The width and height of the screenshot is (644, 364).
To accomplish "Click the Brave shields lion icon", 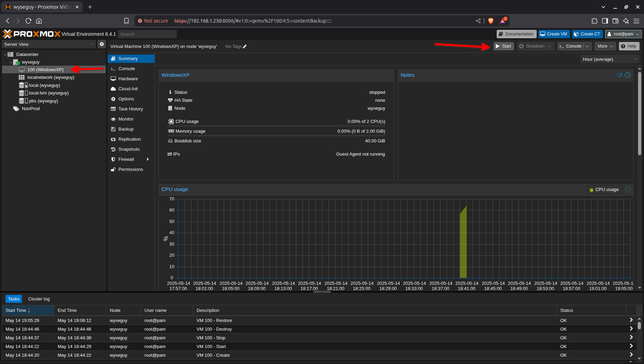I will [x=491, y=21].
